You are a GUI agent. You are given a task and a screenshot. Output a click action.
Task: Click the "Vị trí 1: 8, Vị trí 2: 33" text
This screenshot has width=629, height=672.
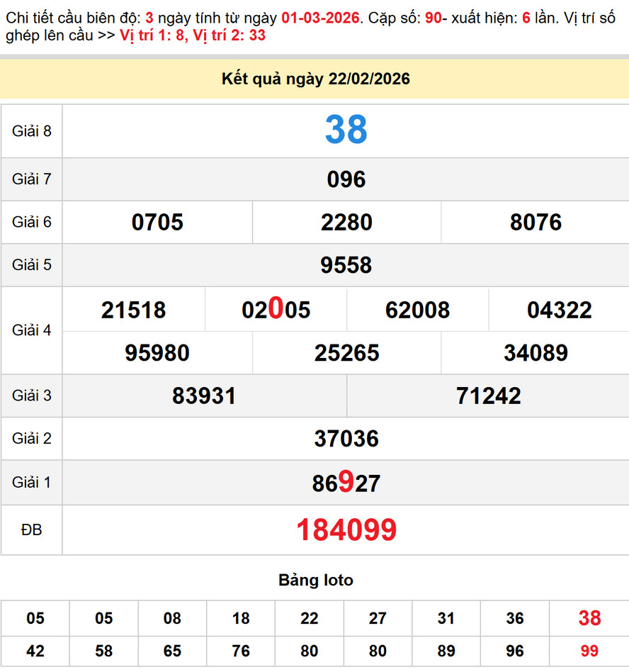click(193, 35)
